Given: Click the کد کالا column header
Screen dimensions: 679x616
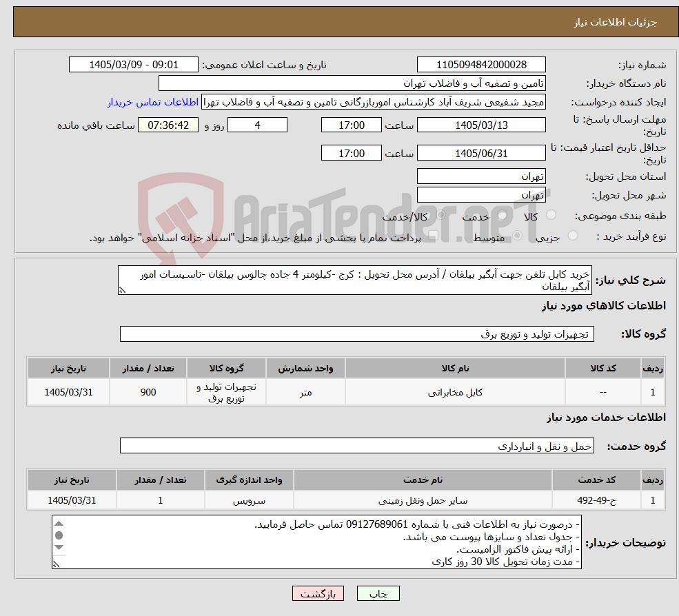Looking at the screenshot, I should tap(603, 369).
